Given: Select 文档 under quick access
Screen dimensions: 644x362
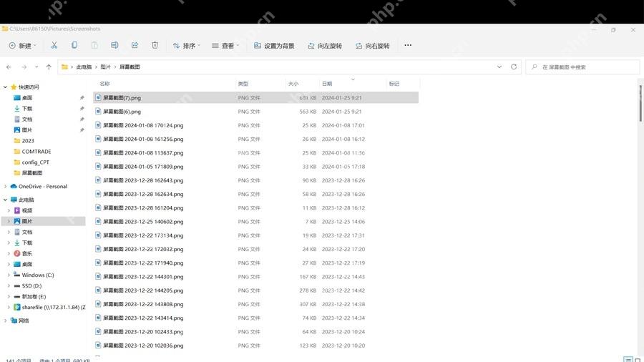Looking at the screenshot, I should pyautogui.click(x=27, y=119).
